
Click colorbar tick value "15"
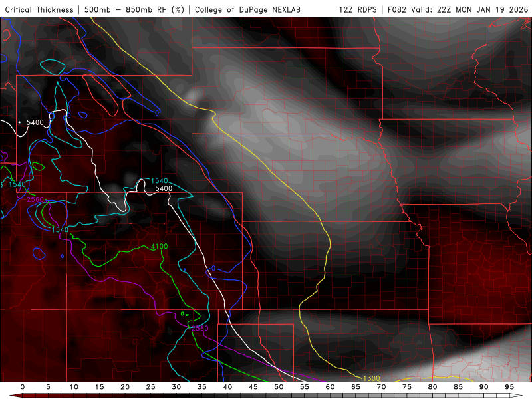(99, 387)
